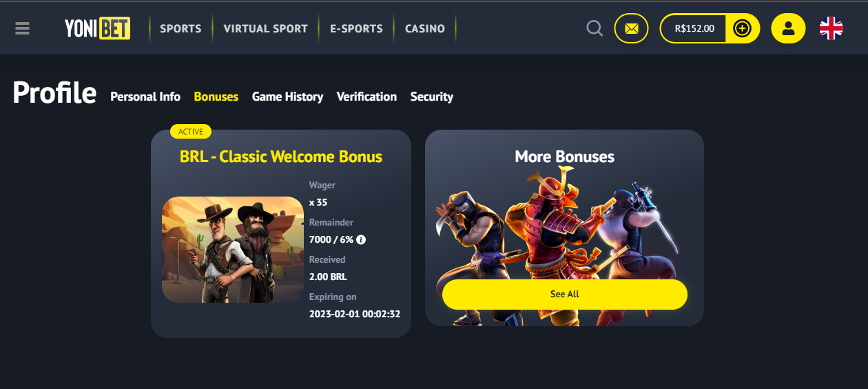Switch to Personal Info tab
Image resolution: width=868 pixels, height=389 pixels.
(145, 97)
